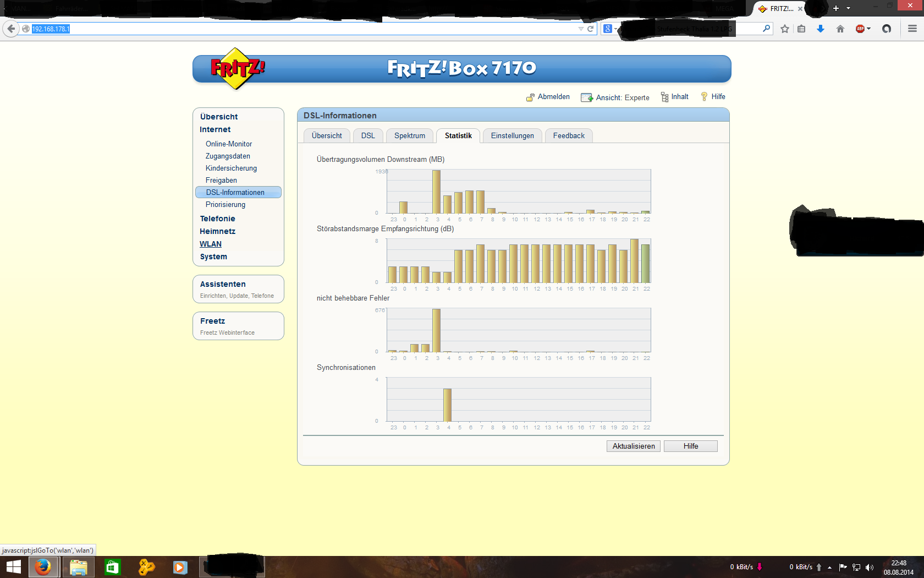Show hidden tray icons arrow

(x=829, y=567)
